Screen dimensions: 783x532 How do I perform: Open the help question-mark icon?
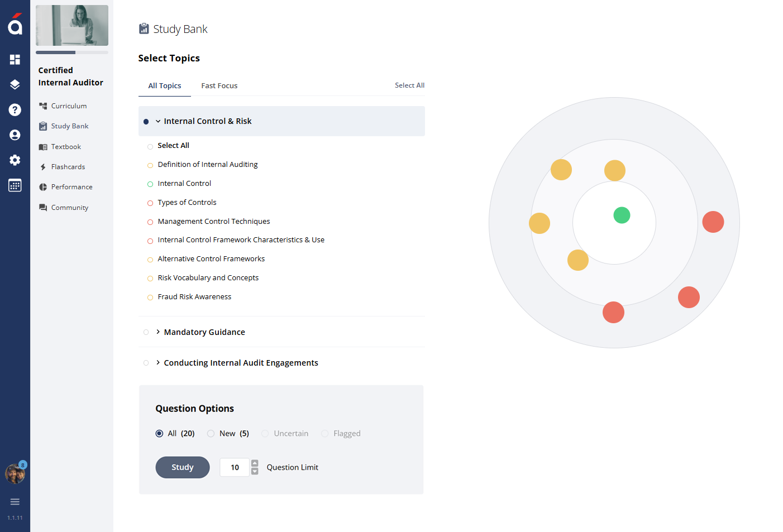click(15, 109)
